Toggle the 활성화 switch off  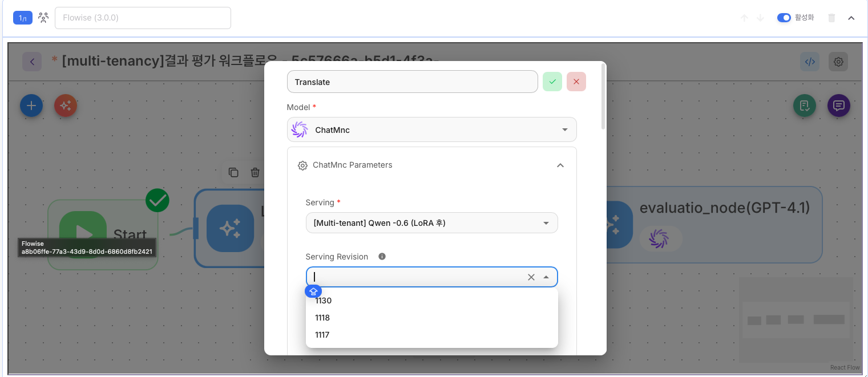[784, 18]
